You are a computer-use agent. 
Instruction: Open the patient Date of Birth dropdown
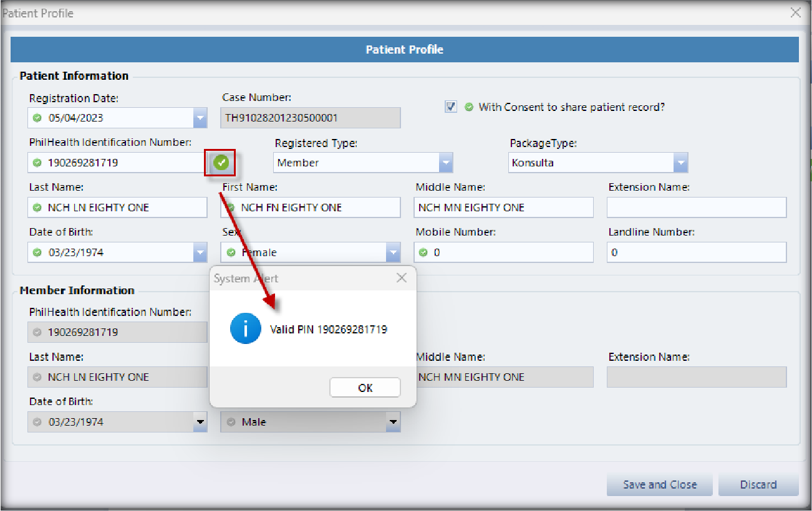click(200, 252)
